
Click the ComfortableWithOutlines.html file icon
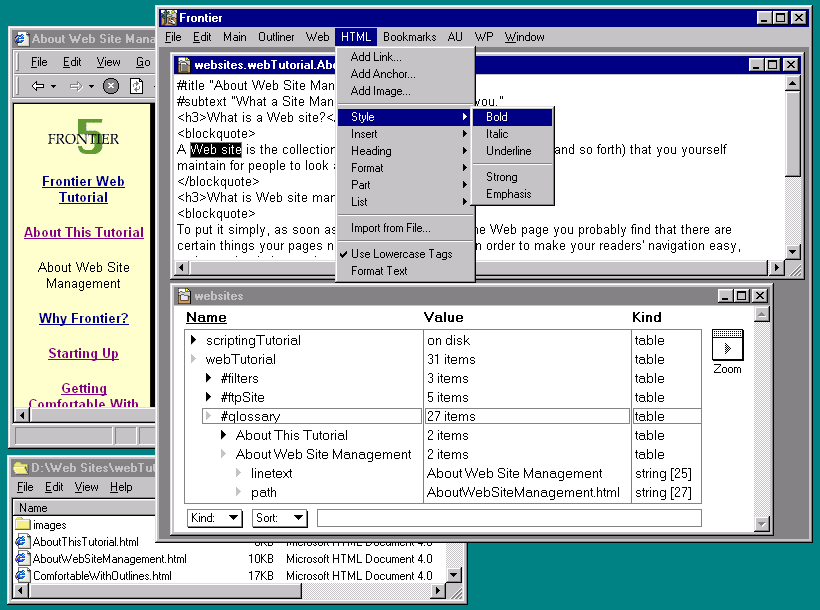[x=23, y=576]
